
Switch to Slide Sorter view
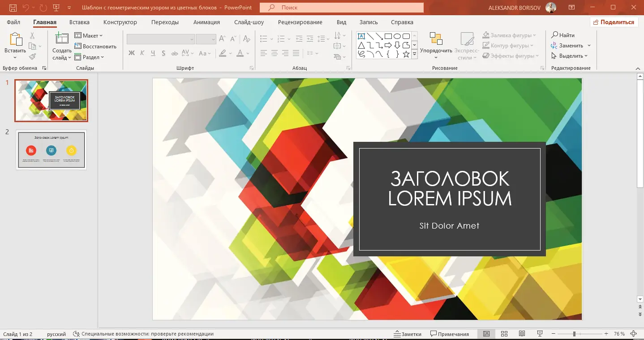(x=504, y=334)
